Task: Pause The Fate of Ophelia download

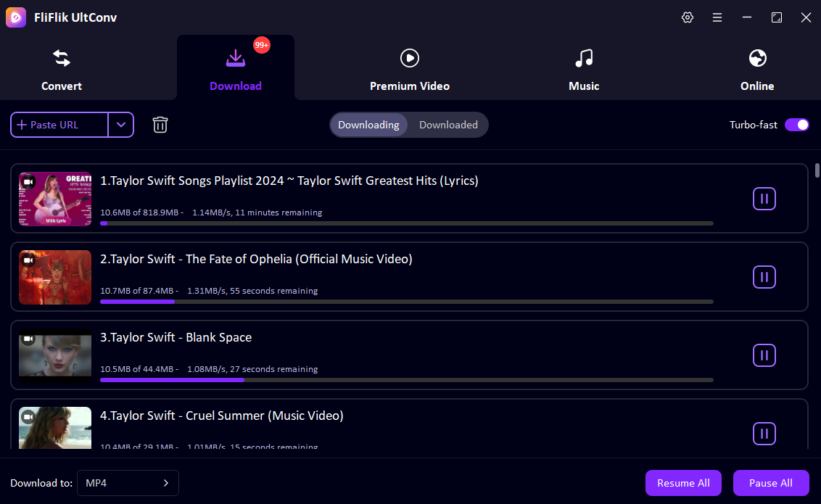Action: 764,277
